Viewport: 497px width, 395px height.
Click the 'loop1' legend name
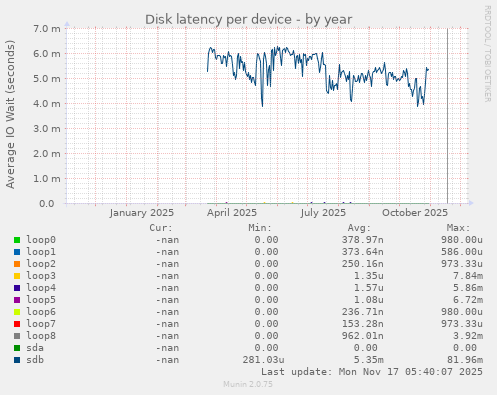pyautogui.click(x=41, y=252)
